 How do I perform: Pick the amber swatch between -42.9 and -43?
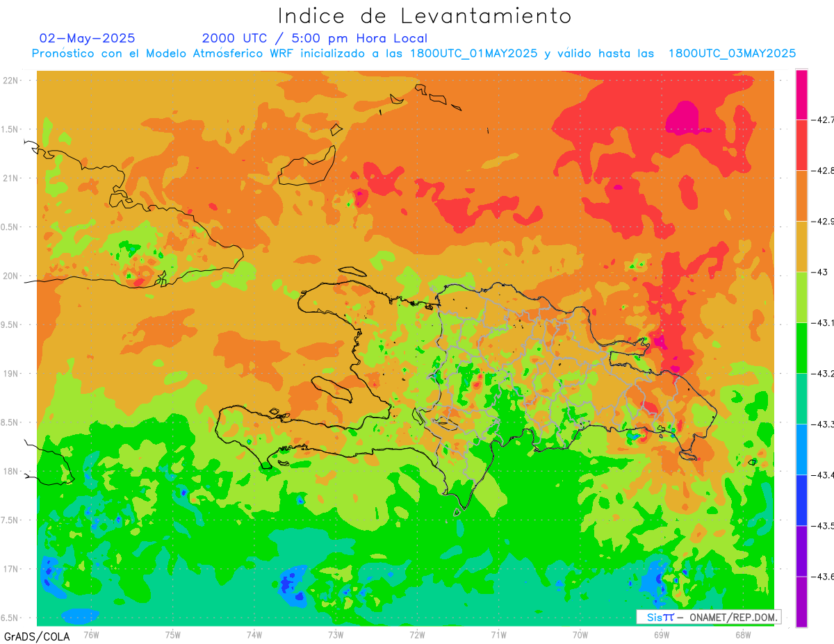point(801,246)
